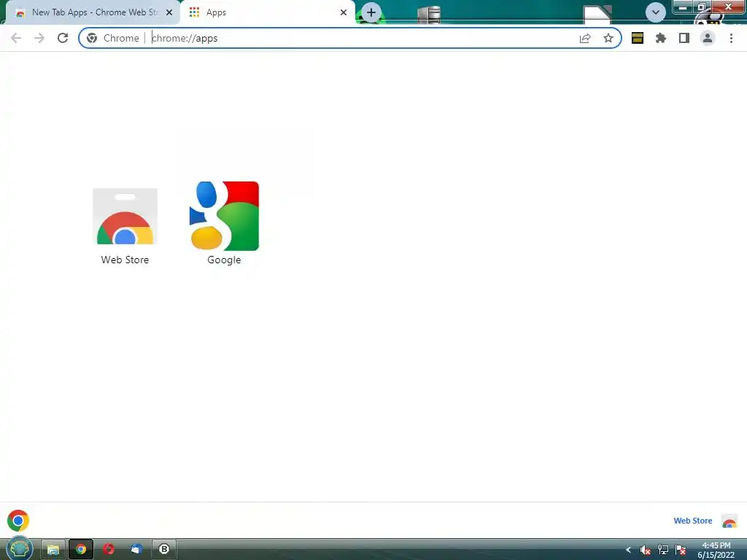Click the Chrome logo at bottom left
This screenshot has height=560, width=747.
pyautogui.click(x=18, y=521)
